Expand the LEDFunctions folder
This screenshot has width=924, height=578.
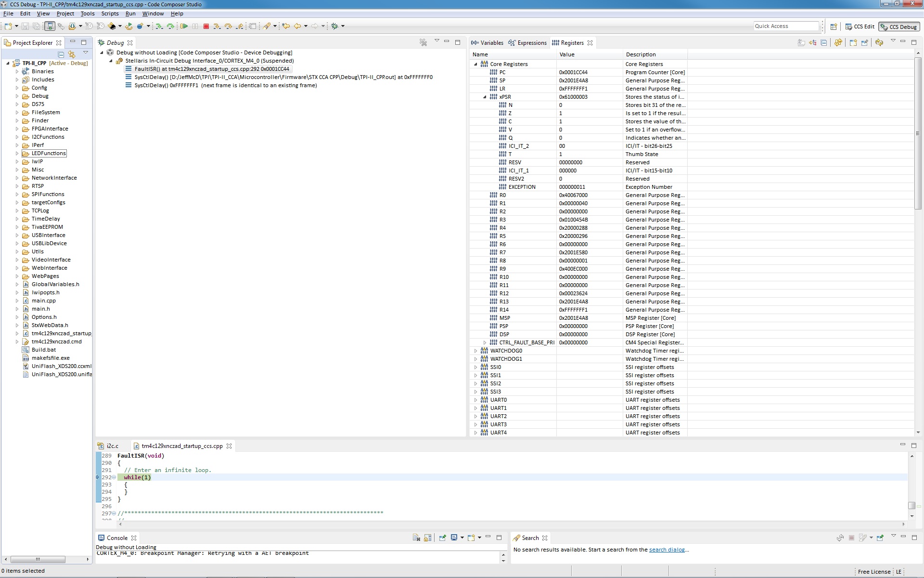point(17,153)
